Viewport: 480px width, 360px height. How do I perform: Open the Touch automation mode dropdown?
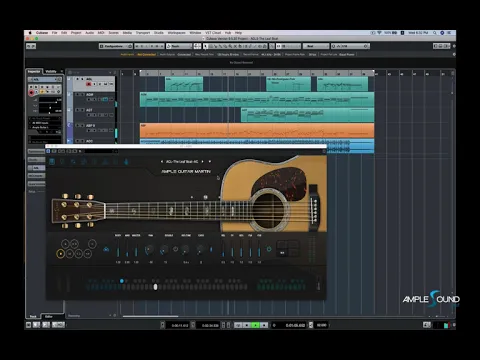pos(179,46)
